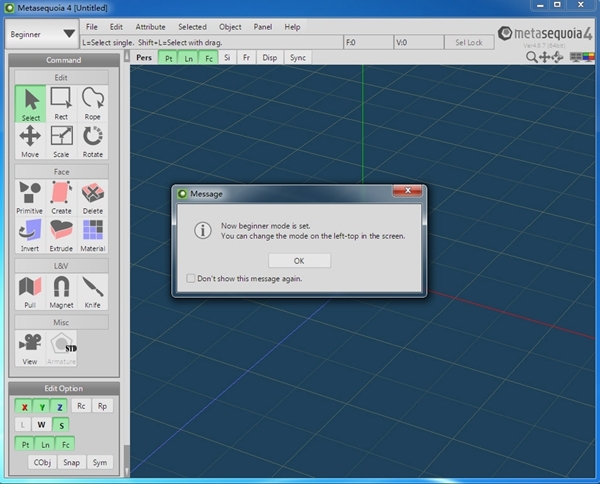Open the File menu
The image size is (600, 484).
point(92,27)
